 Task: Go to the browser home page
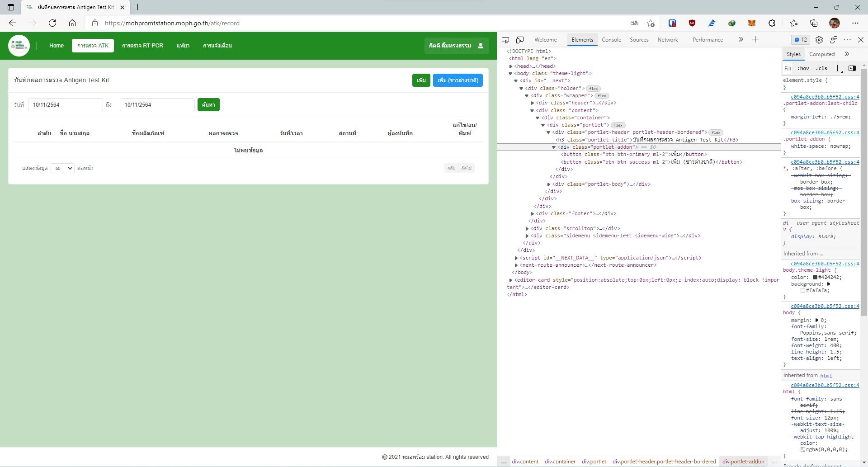click(x=72, y=23)
